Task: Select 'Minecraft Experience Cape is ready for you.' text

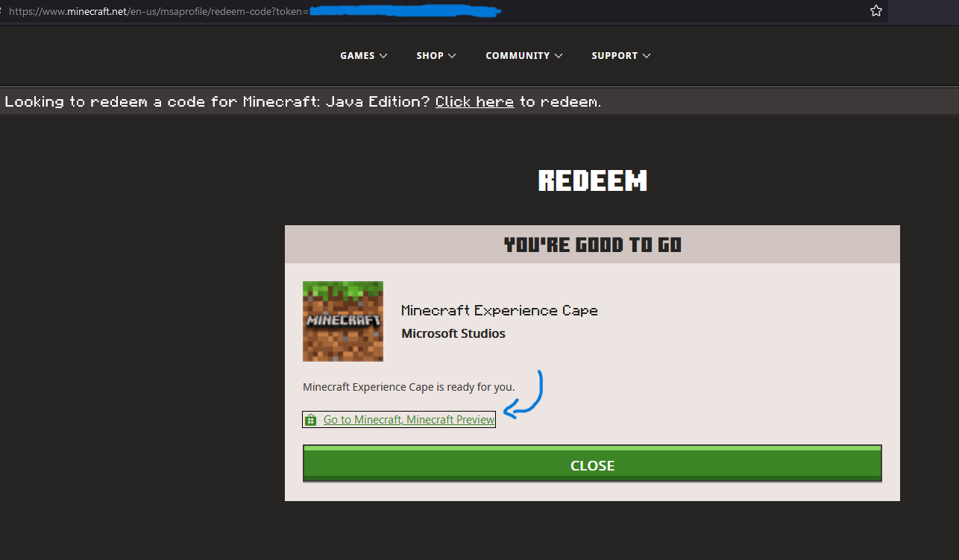Action: [409, 387]
